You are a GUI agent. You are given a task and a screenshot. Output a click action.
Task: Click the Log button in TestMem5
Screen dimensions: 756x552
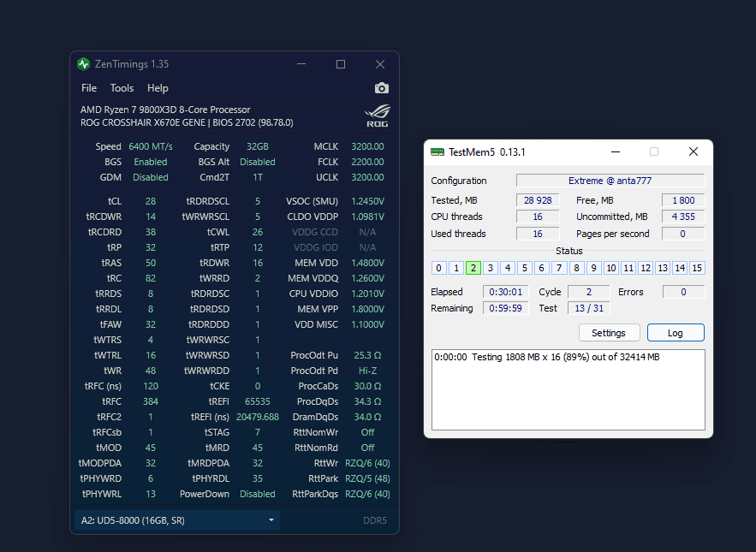(676, 333)
